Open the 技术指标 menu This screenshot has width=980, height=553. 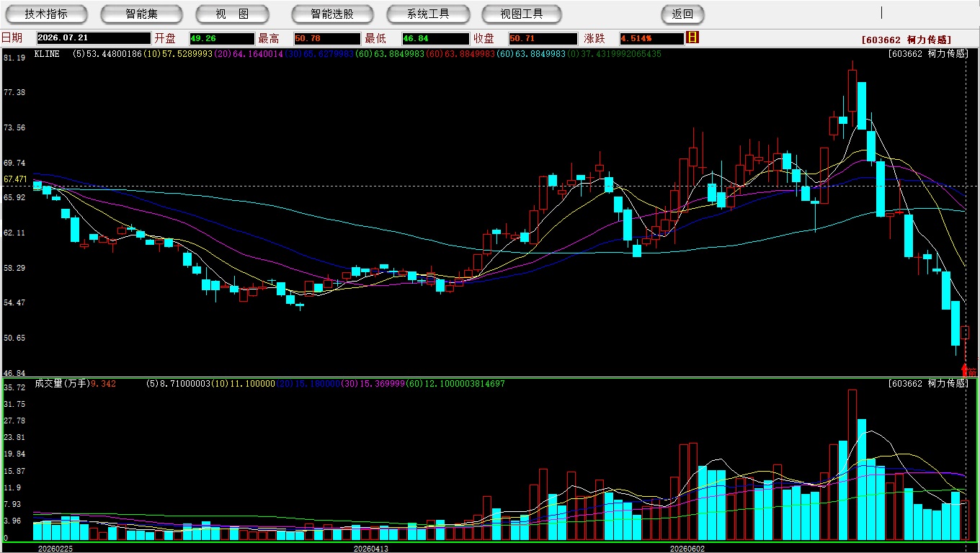click(x=47, y=14)
